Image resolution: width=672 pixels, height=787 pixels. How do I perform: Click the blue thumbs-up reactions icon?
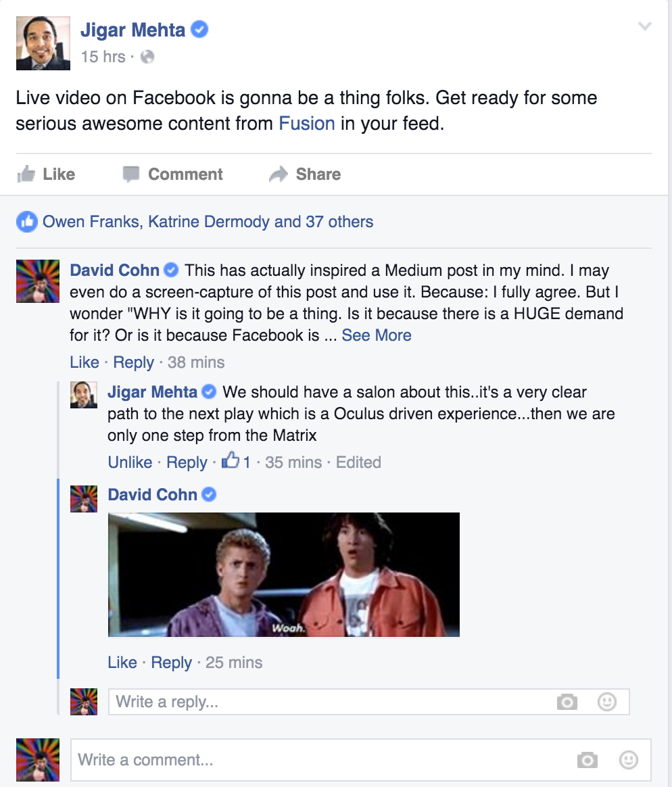point(26,222)
